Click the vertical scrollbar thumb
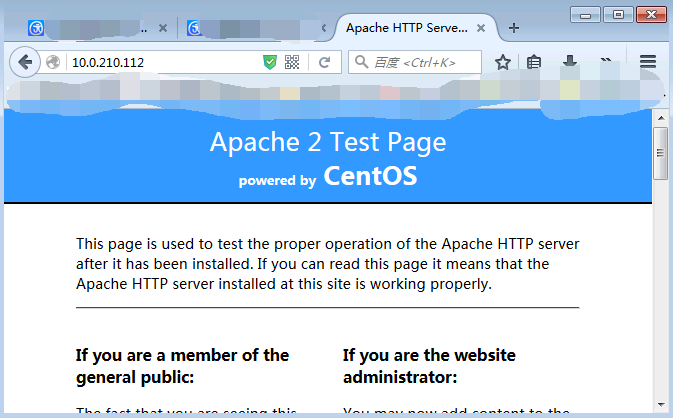The image size is (673, 418). coord(661,153)
